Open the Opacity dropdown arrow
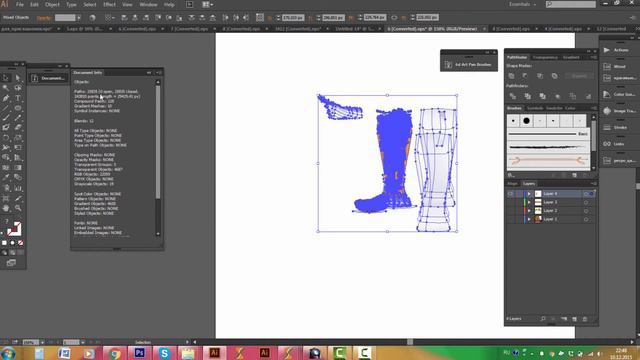This screenshot has width=640, height=360. tap(79, 18)
